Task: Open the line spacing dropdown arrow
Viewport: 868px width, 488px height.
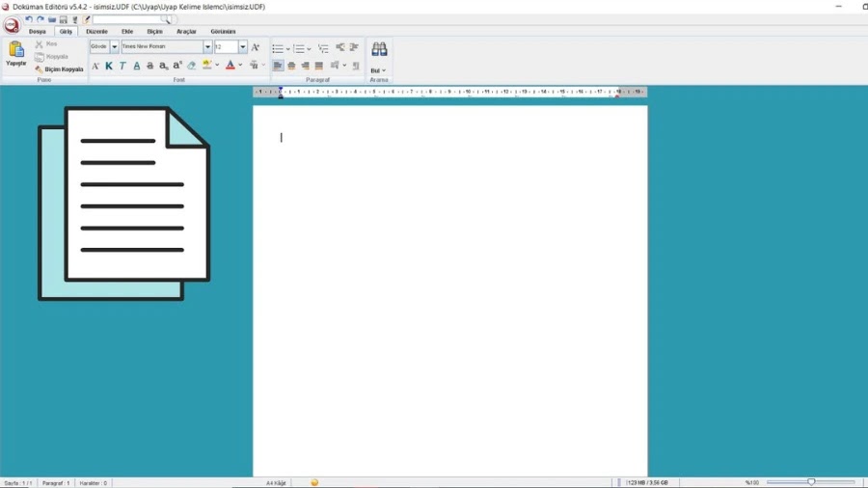Action: 344,66
